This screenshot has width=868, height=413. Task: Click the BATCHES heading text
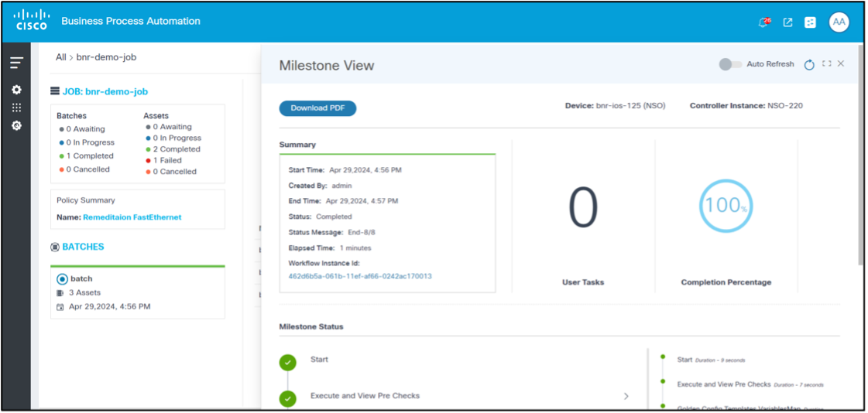[x=83, y=247]
